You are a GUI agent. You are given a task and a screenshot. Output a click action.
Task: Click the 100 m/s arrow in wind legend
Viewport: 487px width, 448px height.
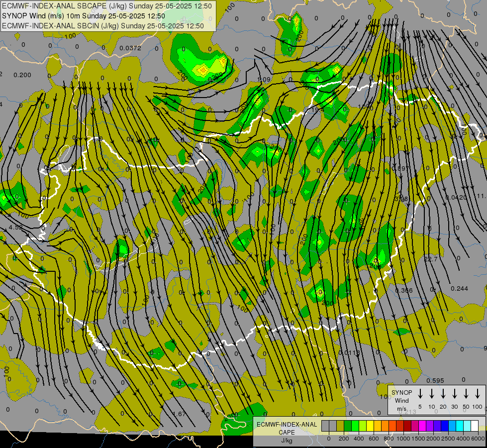pos(478,393)
